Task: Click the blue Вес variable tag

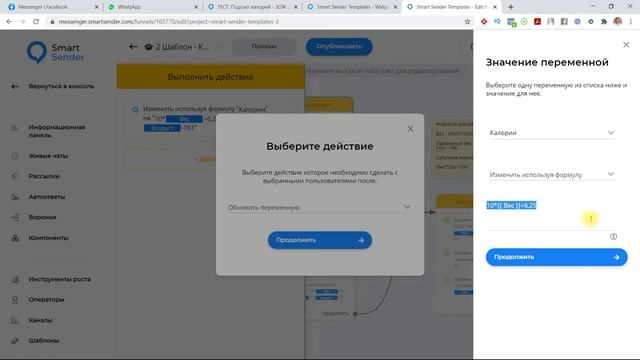Action: (184, 119)
